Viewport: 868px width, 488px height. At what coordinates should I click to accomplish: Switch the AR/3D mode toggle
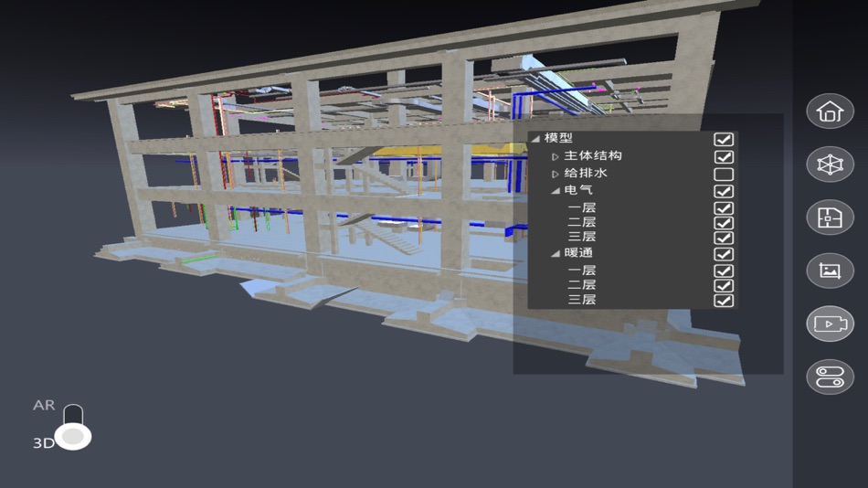click(x=73, y=427)
